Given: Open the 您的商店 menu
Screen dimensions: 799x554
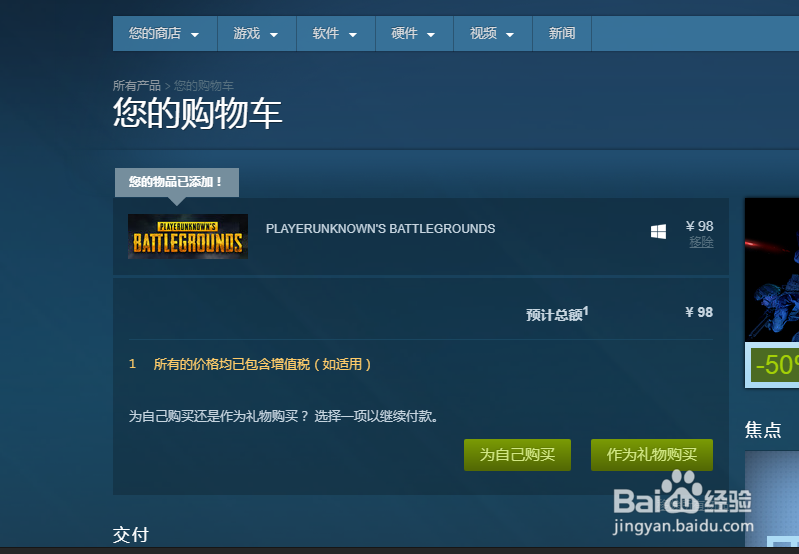Looking at the screenshot, I should (165, 34).
